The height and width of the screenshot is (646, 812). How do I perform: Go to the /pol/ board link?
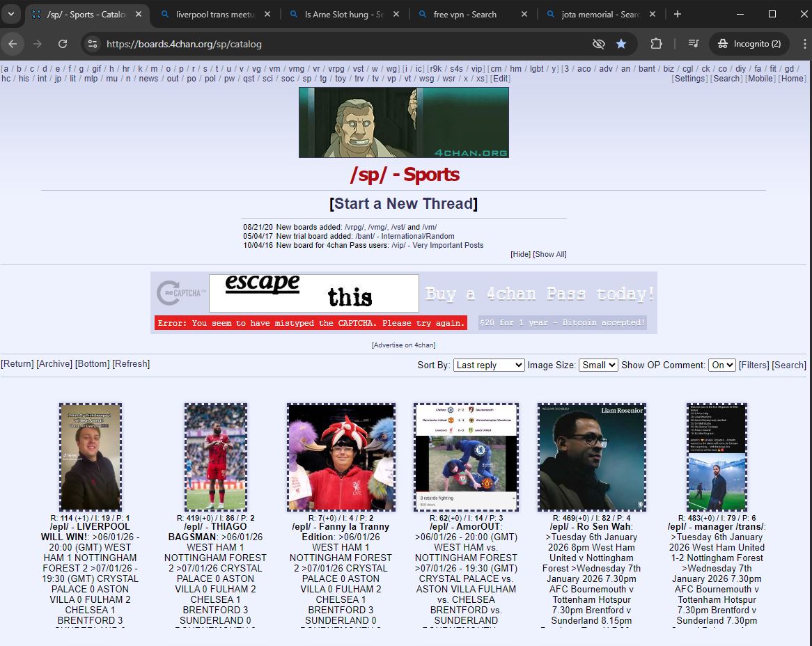pyautogui.click(x=210, y=79)
